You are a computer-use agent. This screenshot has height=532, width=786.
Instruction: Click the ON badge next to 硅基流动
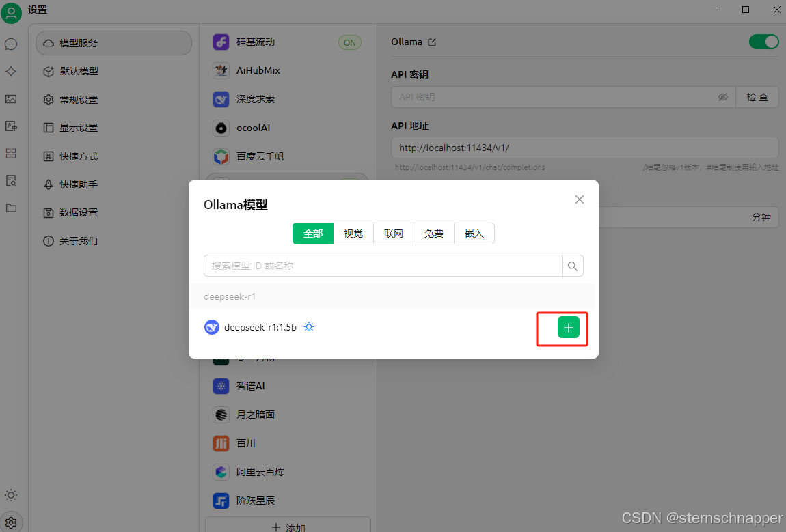click(x=350, y=42)
